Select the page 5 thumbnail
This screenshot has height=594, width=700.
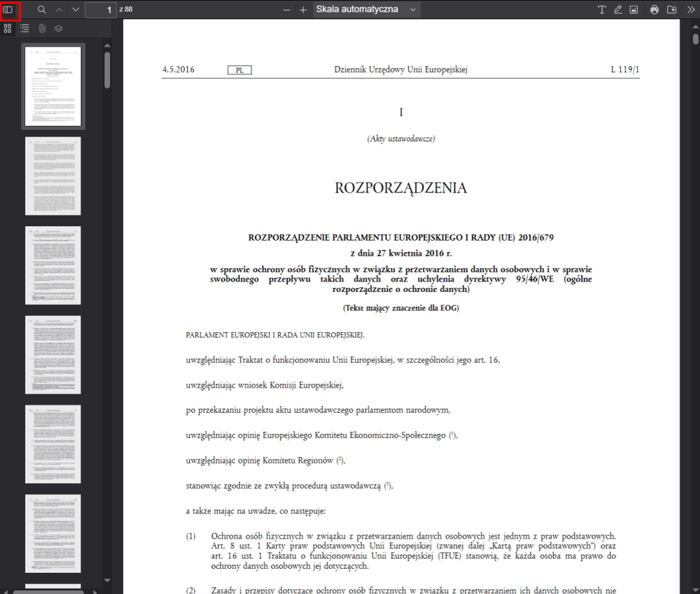point(53,444)
